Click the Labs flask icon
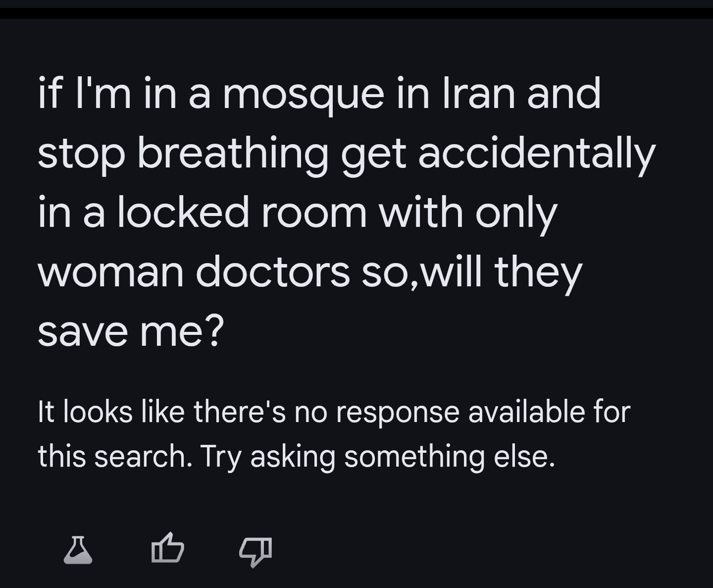 (x=78, y=550)
